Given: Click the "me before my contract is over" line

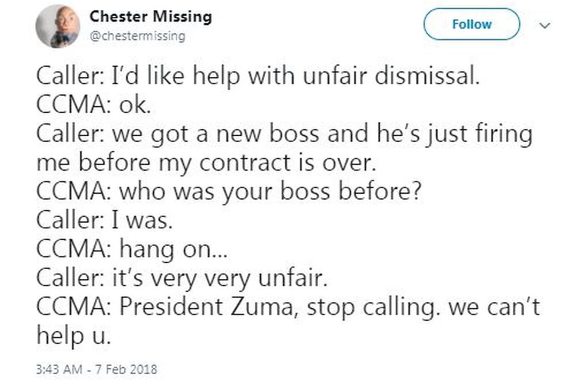Looking at the screenshot, I should [x=206, y=164].
